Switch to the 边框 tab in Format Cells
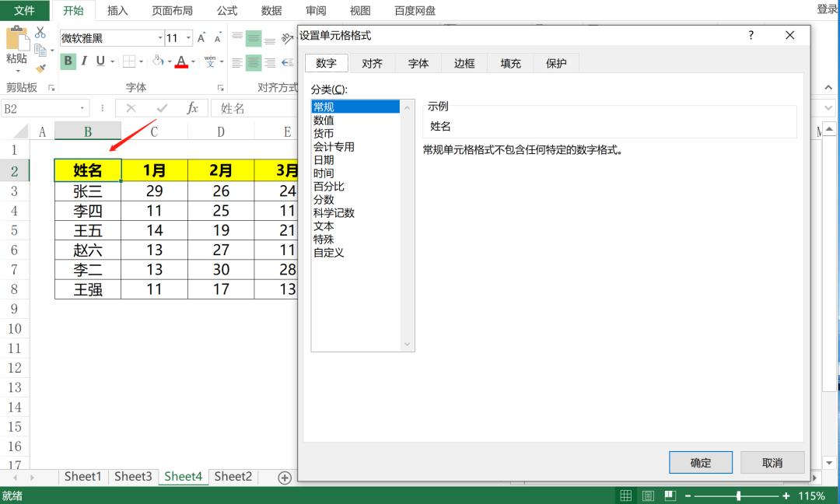Image resolution: width=840 pixels, height=504 pixels. 464,63
